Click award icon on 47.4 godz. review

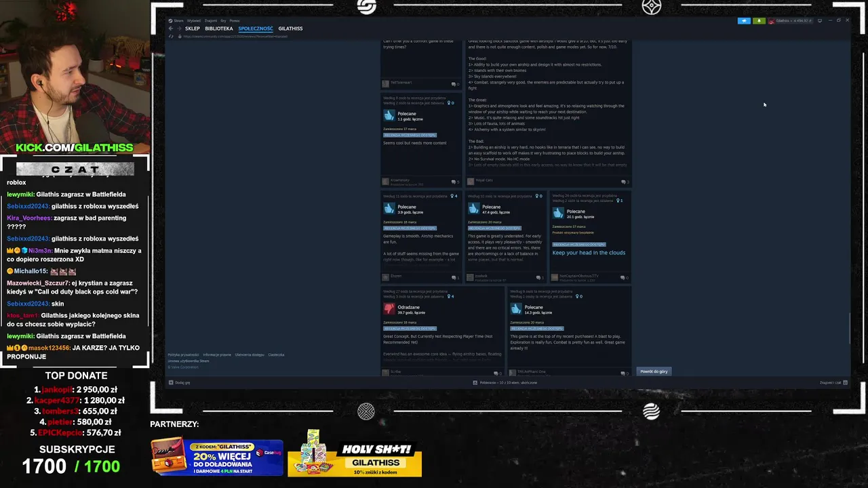[x=538, y=196]
